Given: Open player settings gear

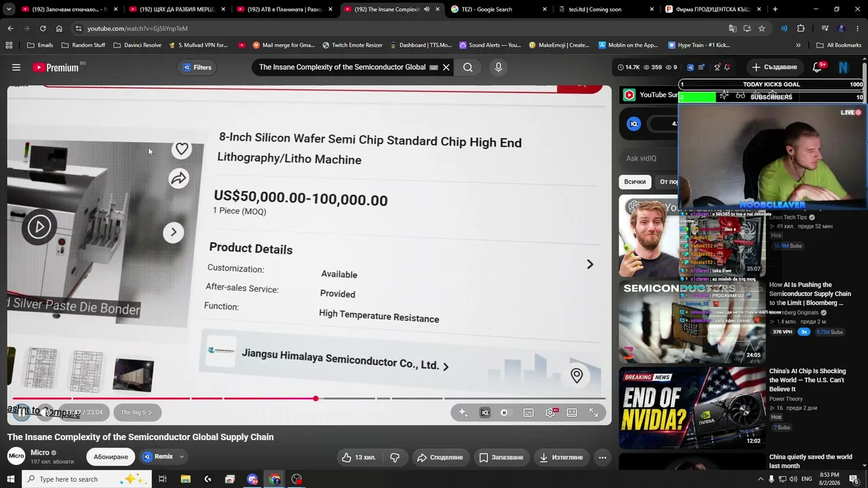Looking at the screenshot, I should (x=550, y=412).
